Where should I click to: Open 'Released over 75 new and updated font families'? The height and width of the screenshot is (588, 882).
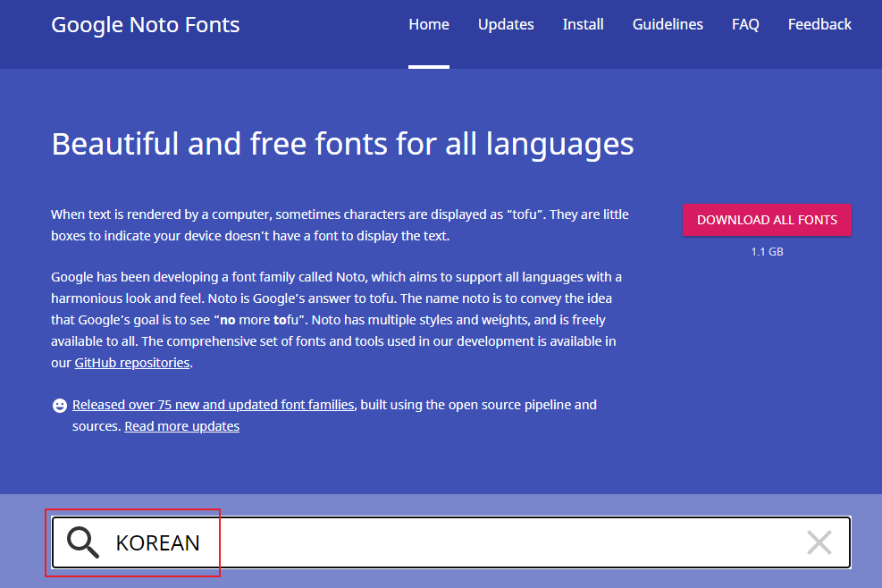pyautogui.click(x=214, y=405)
